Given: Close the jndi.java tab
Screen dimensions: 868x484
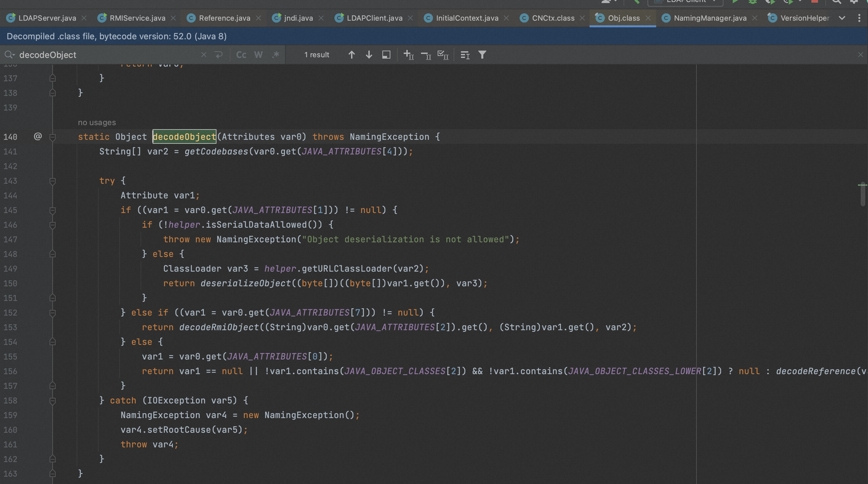Looking at the screenshot, I should [x=321, y=18].
